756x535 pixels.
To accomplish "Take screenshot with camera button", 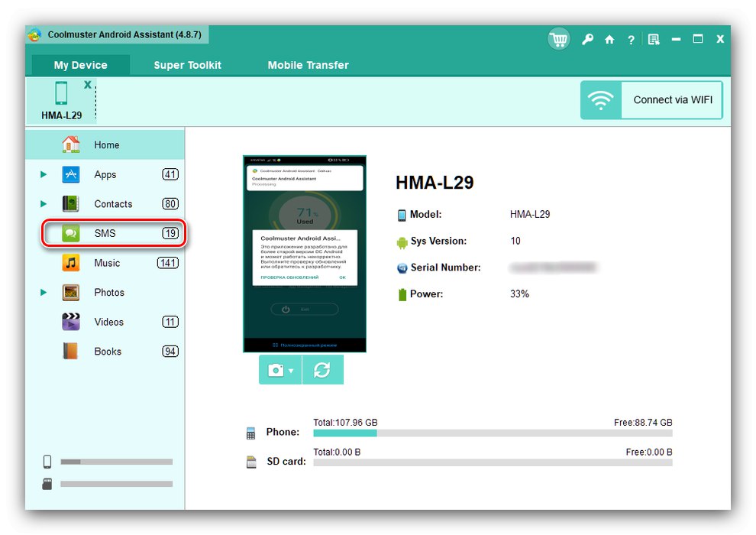I will click(x=276, y=370).
